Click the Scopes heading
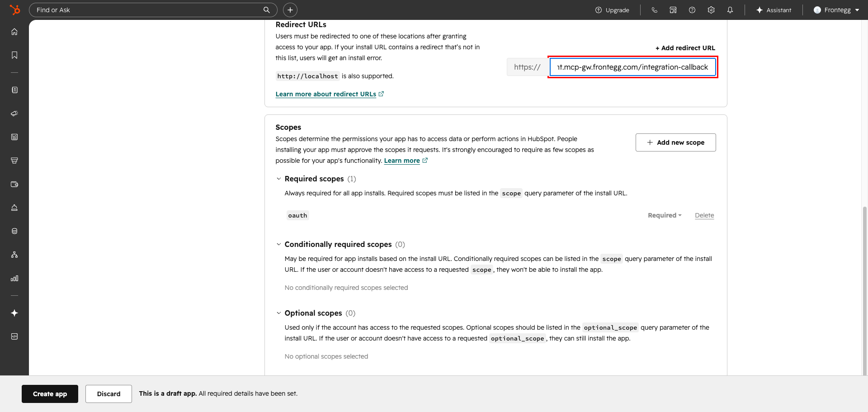The height and width of the screenshot is (412, 868). 288,127
